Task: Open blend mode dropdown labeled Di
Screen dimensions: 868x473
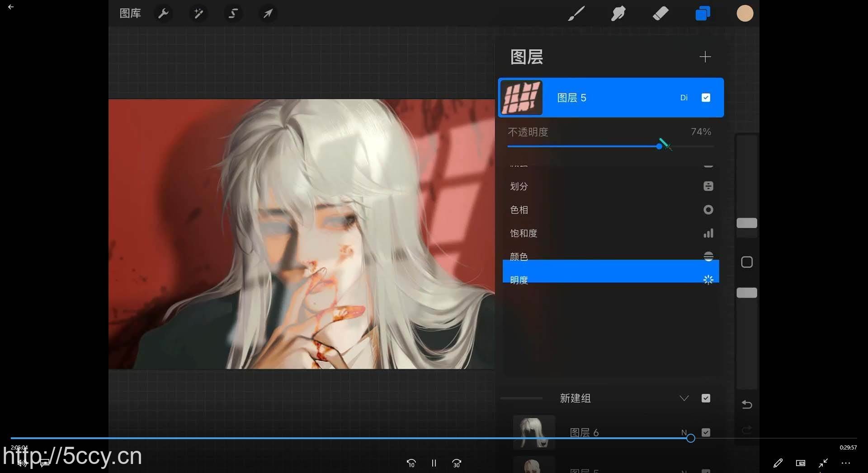Action: [x=684, y=97]
